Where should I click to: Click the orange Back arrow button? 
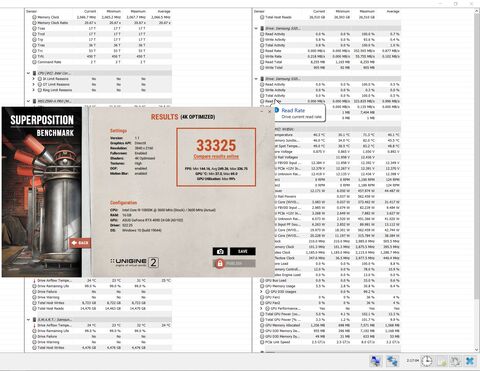[80, 243]
